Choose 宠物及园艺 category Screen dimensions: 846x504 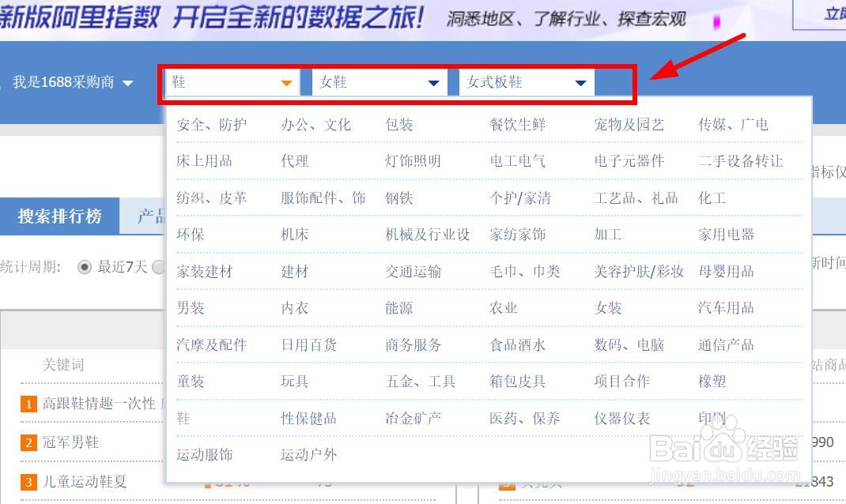coord(629,125)
